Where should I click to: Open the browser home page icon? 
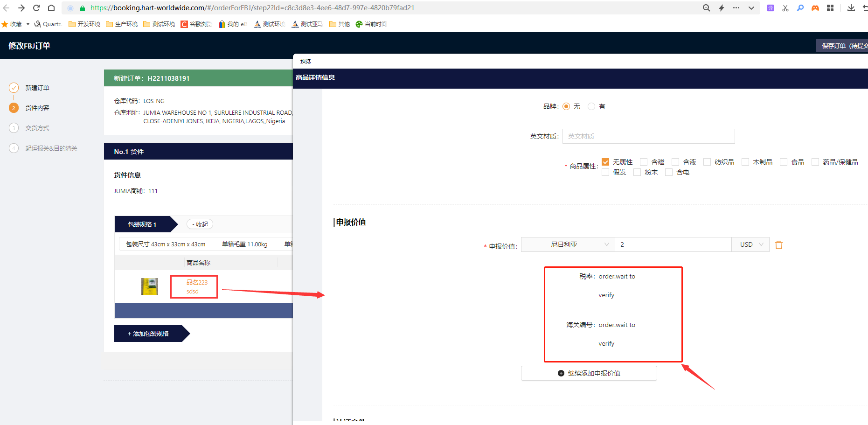[51, 8]
